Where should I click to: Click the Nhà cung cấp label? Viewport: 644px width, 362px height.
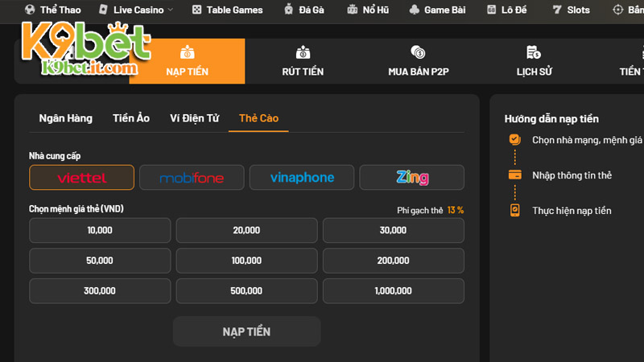pos(55,156)
